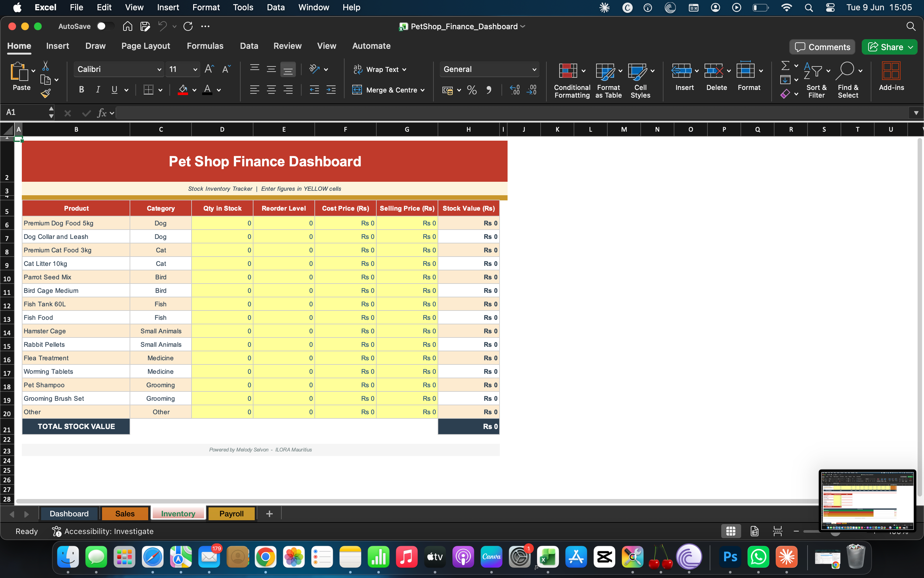924x578 pixels.
Task: Click the zoom slider minus button
Action: click(x=796, y=531)
